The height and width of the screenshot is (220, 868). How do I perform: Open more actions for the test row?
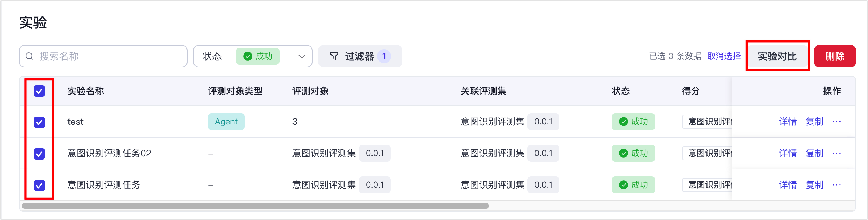point(837,122)
